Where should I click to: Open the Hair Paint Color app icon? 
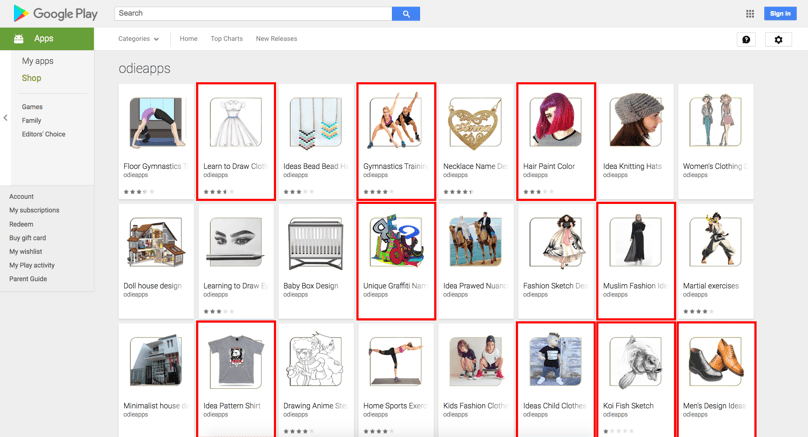point(555,123)
